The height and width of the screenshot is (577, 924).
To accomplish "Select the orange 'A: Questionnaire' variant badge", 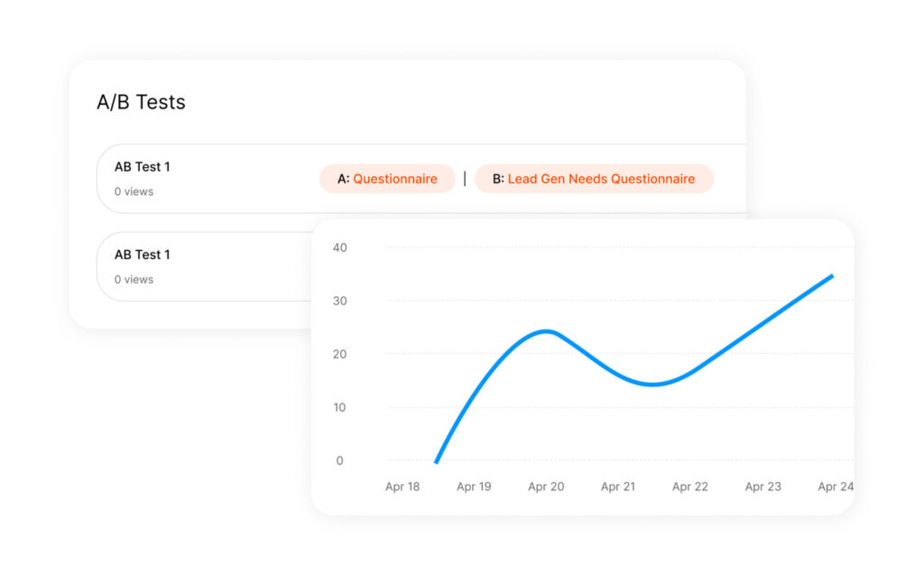I will [x=387, y=178].
